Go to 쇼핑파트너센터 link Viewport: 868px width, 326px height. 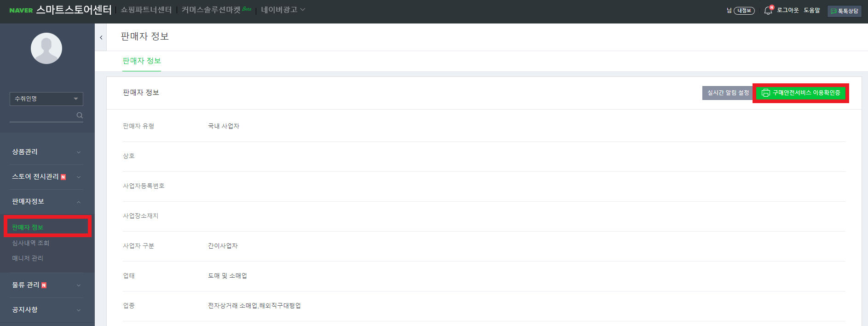tap(146, 10)
